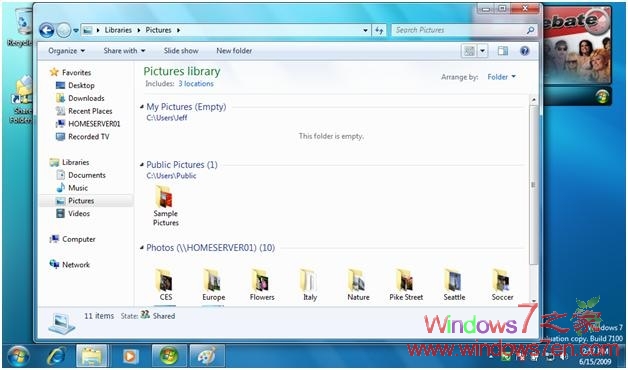
Task: Open the Documents library
Action: [81, 175]
